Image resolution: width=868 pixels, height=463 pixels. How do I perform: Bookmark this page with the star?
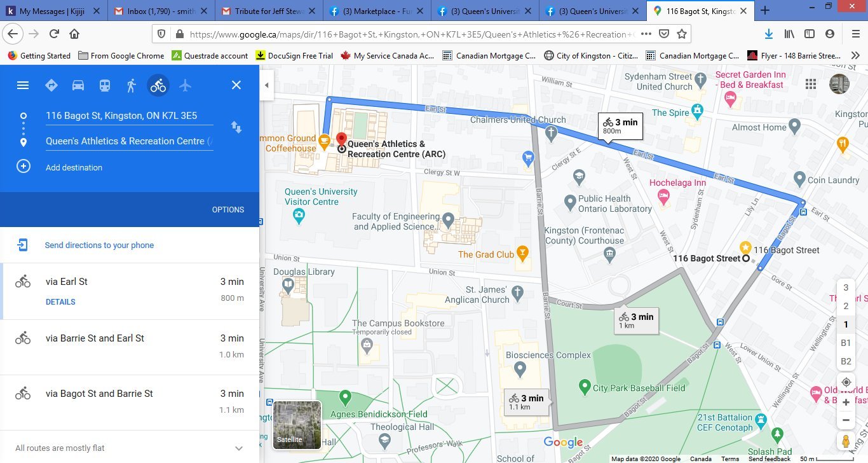pos(681,32)
